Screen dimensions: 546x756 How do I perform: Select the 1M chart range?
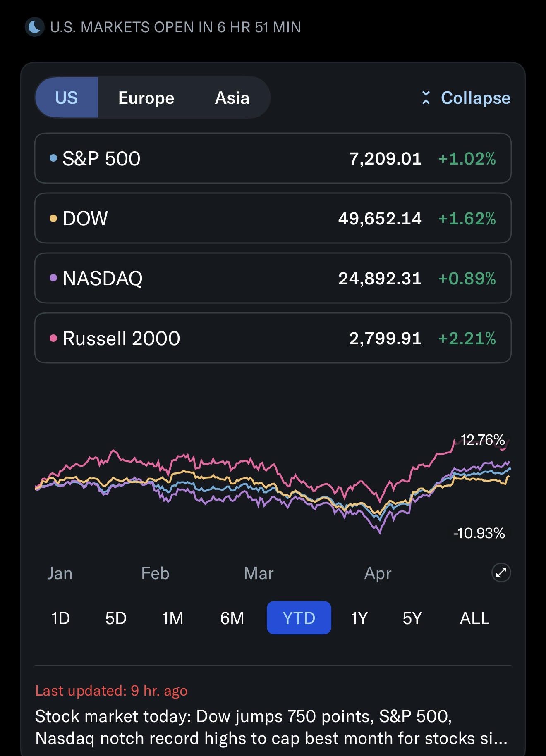[172, 618]
